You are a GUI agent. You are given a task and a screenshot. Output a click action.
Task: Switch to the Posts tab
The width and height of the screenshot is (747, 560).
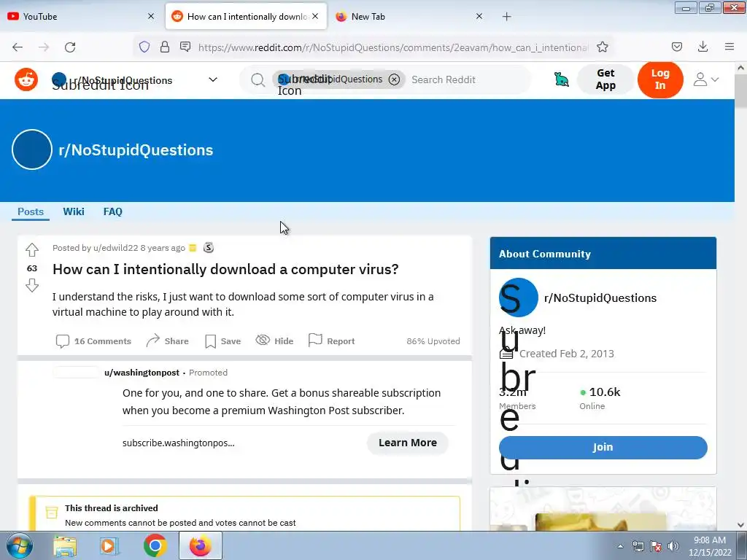pos(31,211)
